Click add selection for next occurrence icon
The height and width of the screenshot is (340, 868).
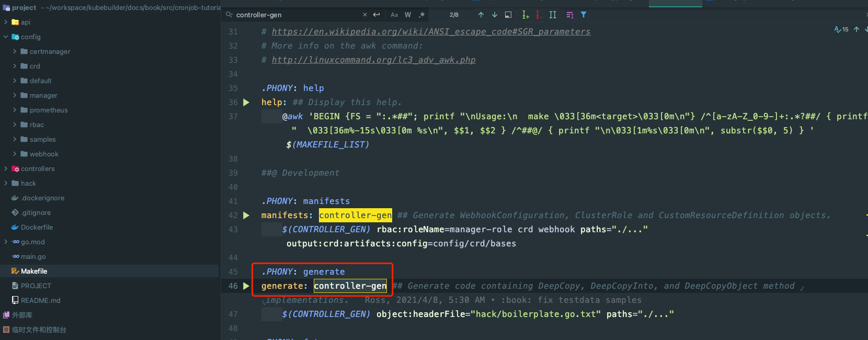[526, 15]
